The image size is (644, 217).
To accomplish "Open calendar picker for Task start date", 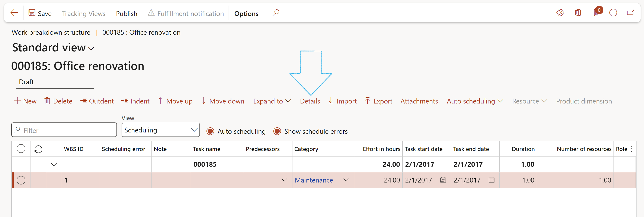I will [443, 180].
